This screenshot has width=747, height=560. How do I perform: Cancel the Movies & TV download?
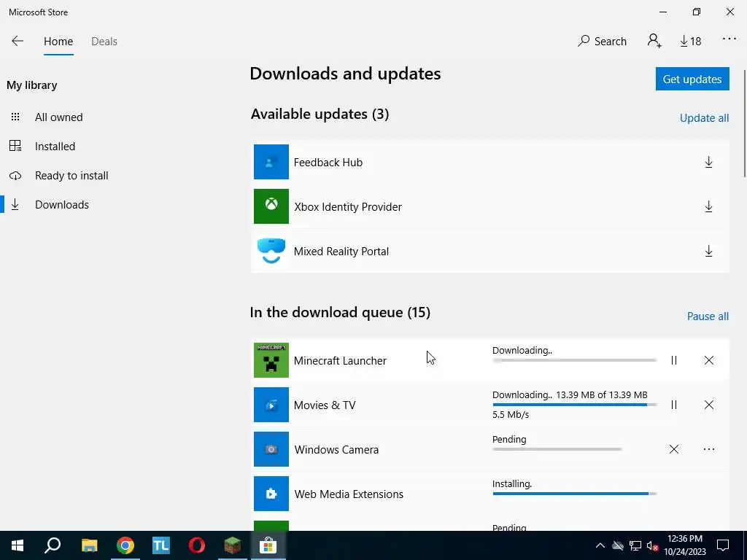coord(709,405)
